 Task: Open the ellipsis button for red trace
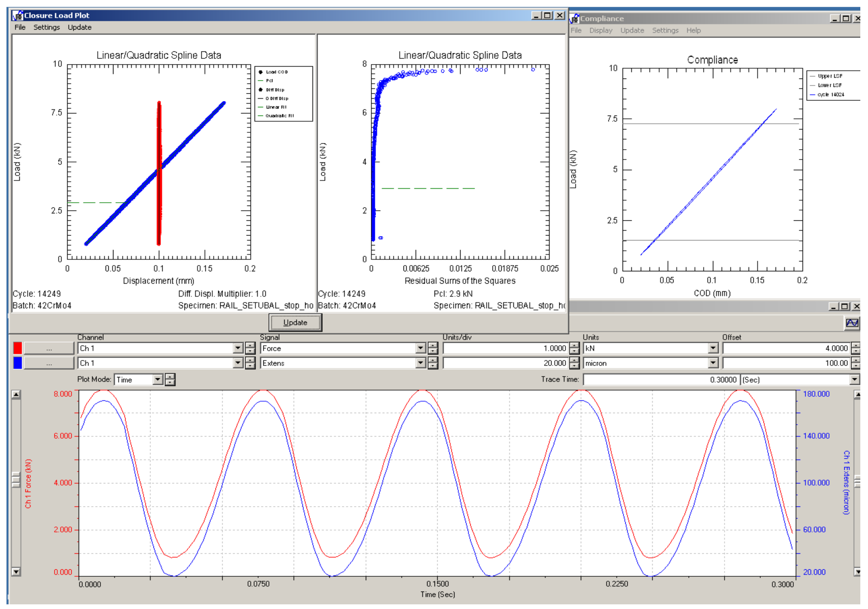point(49,348)
